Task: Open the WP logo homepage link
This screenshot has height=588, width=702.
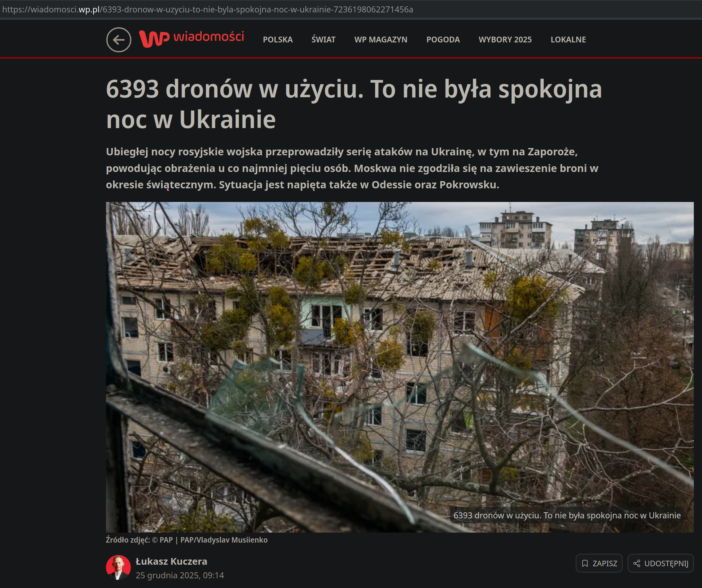Action: point(154,39)
